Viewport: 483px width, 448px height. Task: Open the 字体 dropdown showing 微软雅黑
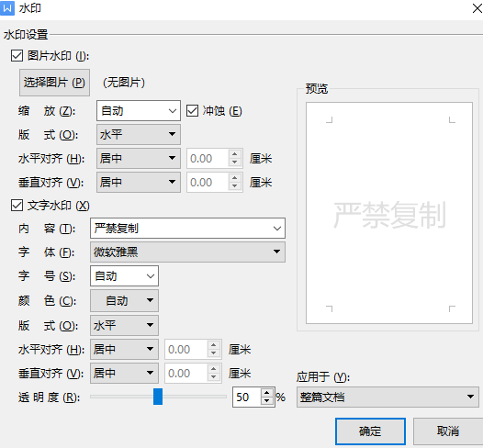pos(187,252)
